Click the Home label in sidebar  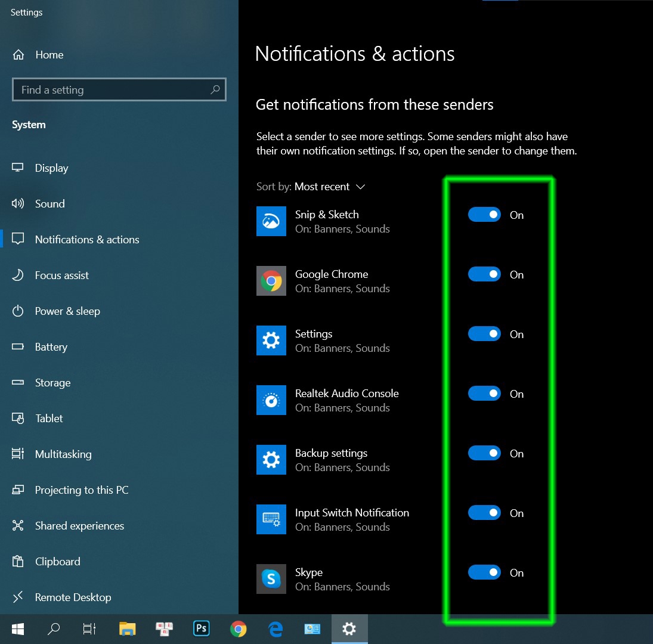[49, 54]
